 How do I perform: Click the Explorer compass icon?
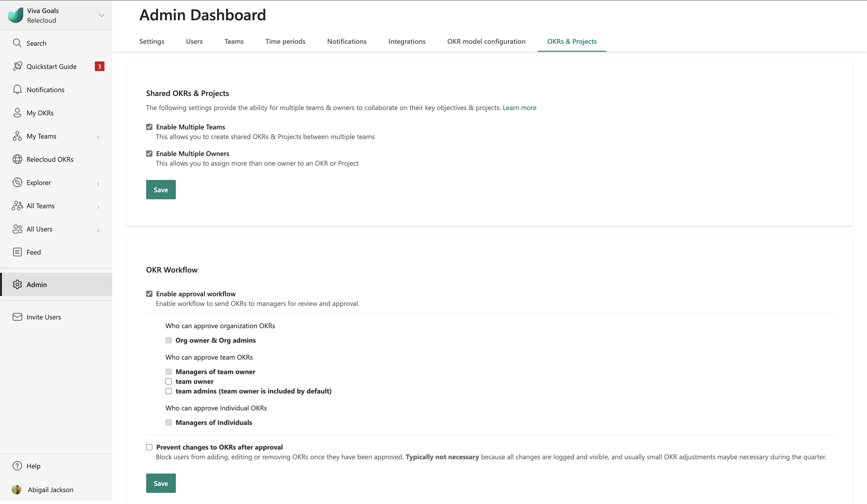click(17, 182)
